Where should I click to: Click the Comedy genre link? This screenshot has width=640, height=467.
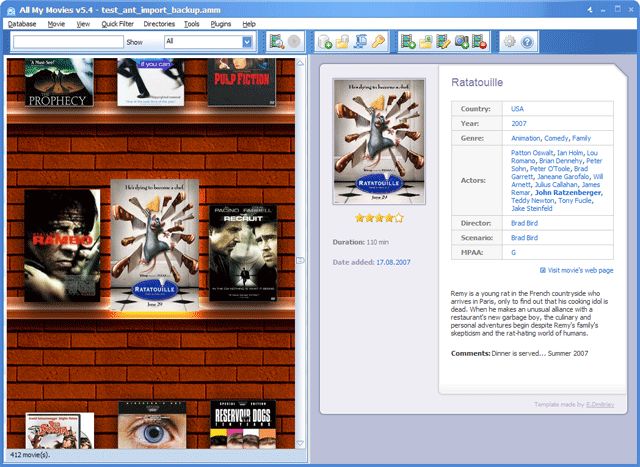pyautogui.click(x=556, y=138)
